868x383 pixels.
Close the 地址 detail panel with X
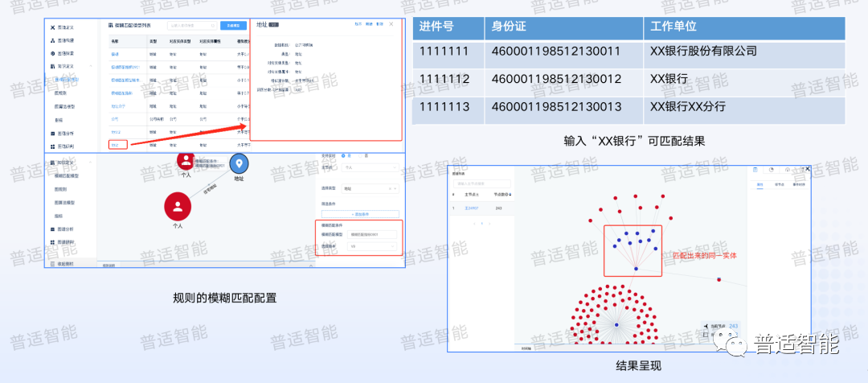point(391,24)
